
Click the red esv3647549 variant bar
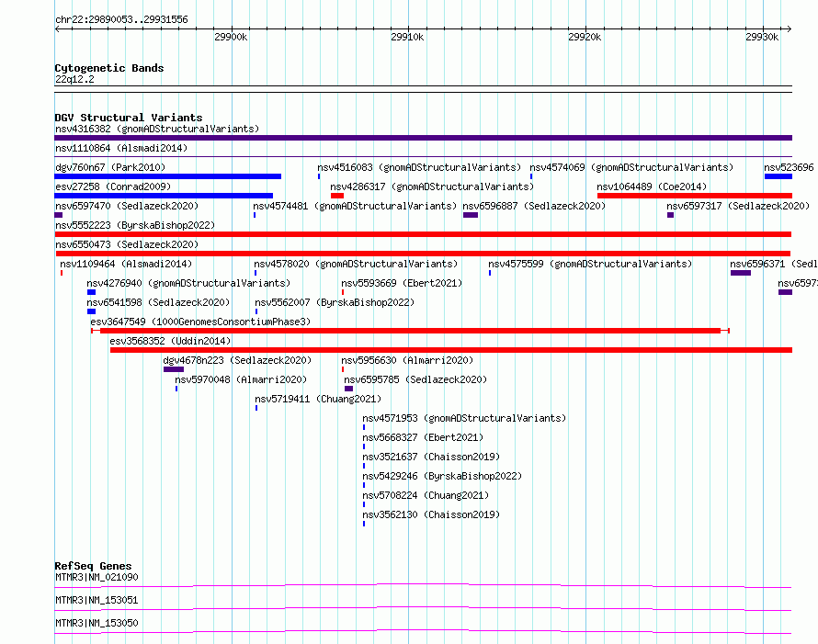(x=410, y=331)
